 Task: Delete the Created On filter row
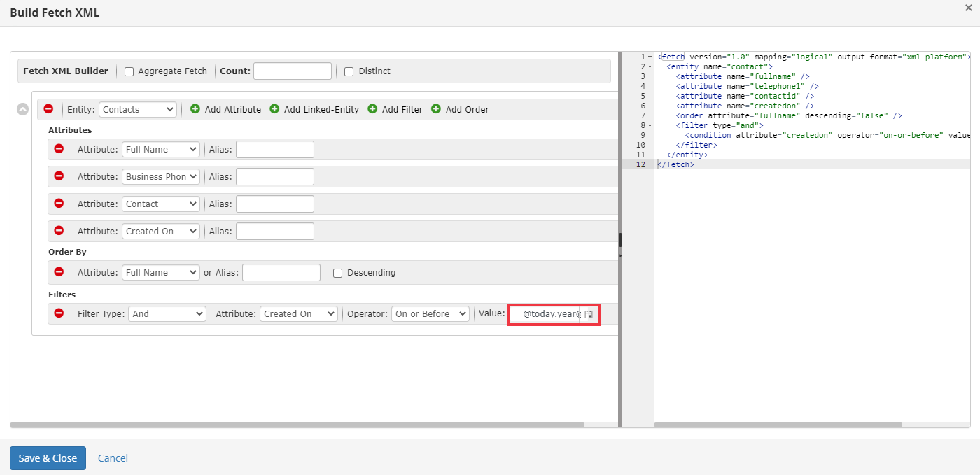pos(59,313)
